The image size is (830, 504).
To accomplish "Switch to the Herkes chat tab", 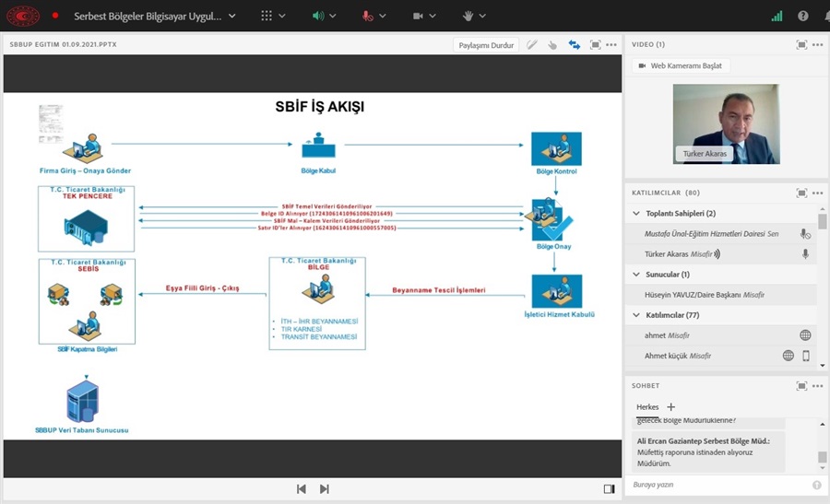I will click(647, 406).
